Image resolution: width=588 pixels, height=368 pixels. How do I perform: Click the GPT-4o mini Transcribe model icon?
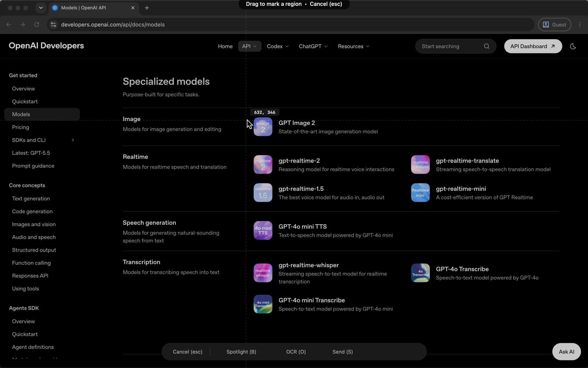point(263,304)
